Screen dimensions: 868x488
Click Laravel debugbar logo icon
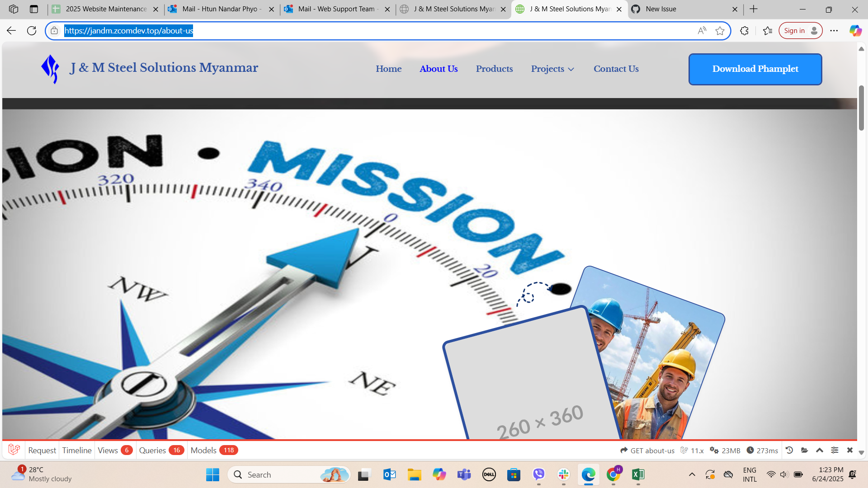[x=14, y=450]
